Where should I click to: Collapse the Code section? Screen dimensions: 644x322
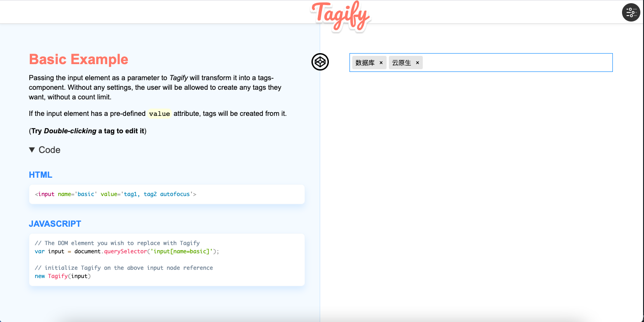tap(44, 150)
